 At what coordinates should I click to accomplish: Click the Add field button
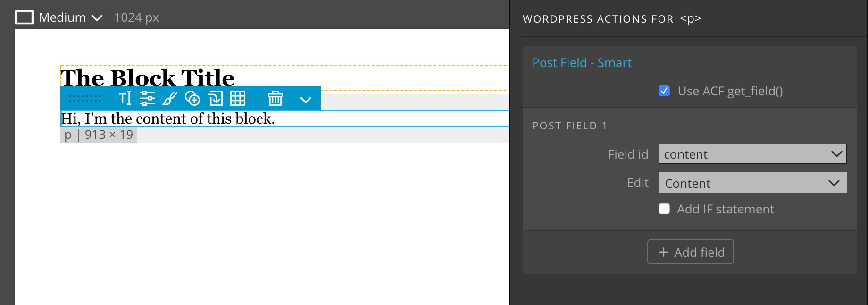pos(690,252)
